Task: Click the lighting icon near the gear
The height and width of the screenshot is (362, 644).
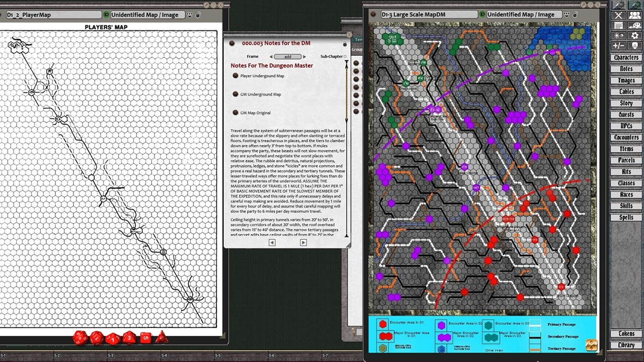Action: (618, 35)
